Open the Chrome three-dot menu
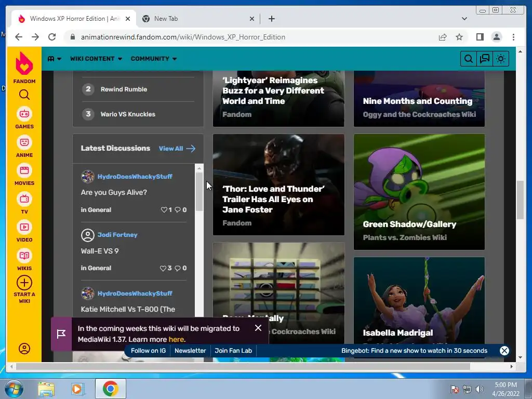Screen dimensions: 532x399 [x=513, y=37]
